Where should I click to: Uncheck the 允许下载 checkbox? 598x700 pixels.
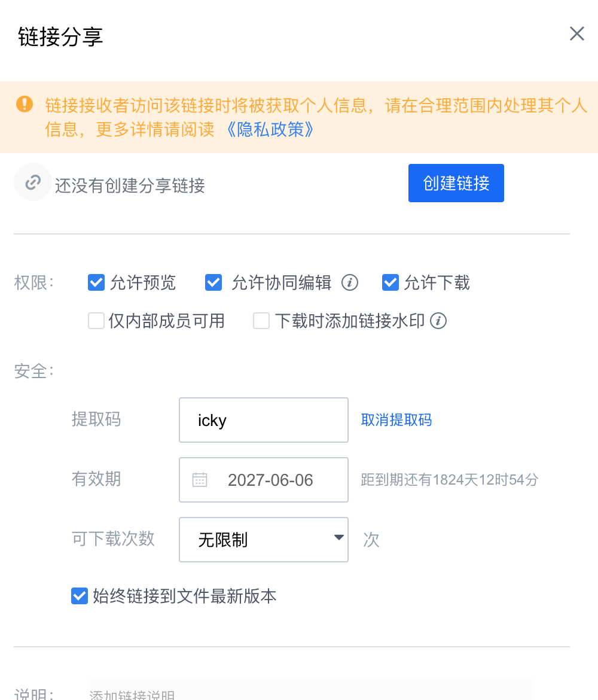390,282
